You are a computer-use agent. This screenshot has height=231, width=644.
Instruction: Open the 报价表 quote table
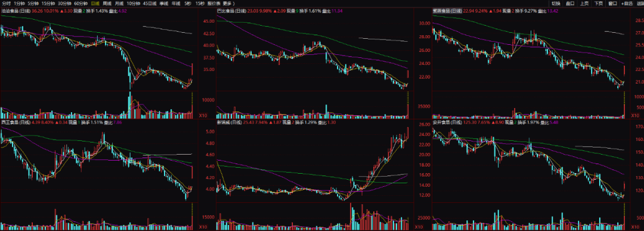pos(213,4)
